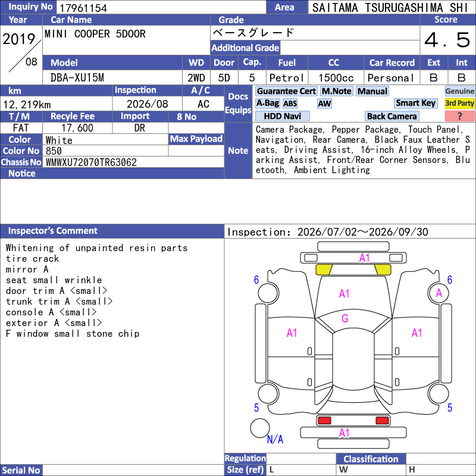The height and width of the screenshot is (476, 476).
Task: Select the color value White
Action: coord(59,140)
